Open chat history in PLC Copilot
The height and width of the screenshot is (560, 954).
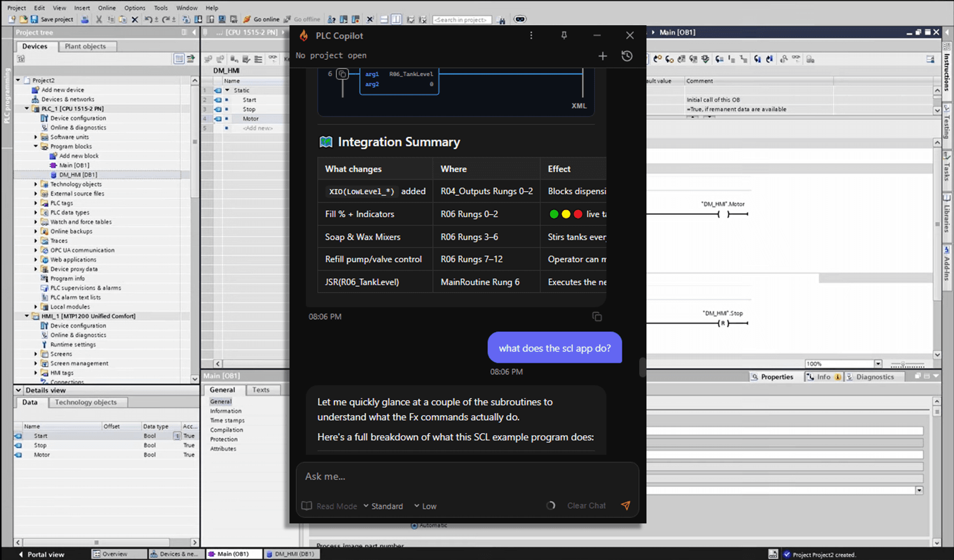tap(627, 56)
